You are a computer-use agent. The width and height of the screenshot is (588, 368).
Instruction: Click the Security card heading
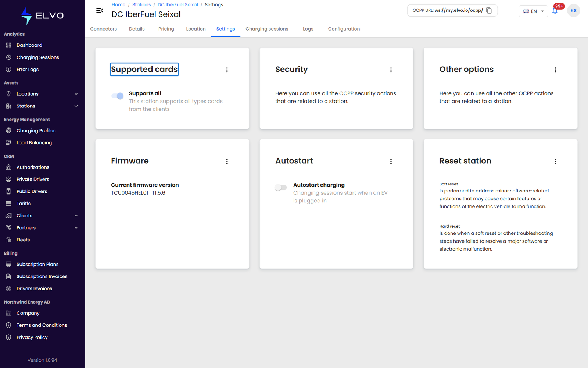tap(291, 70)
